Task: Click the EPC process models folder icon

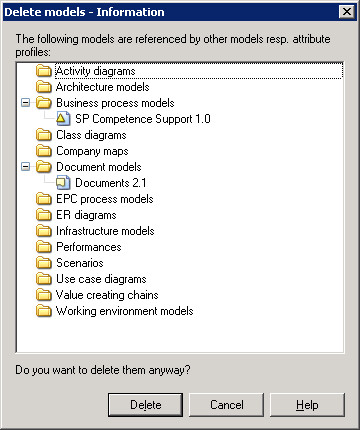Action: pos(44,199)
